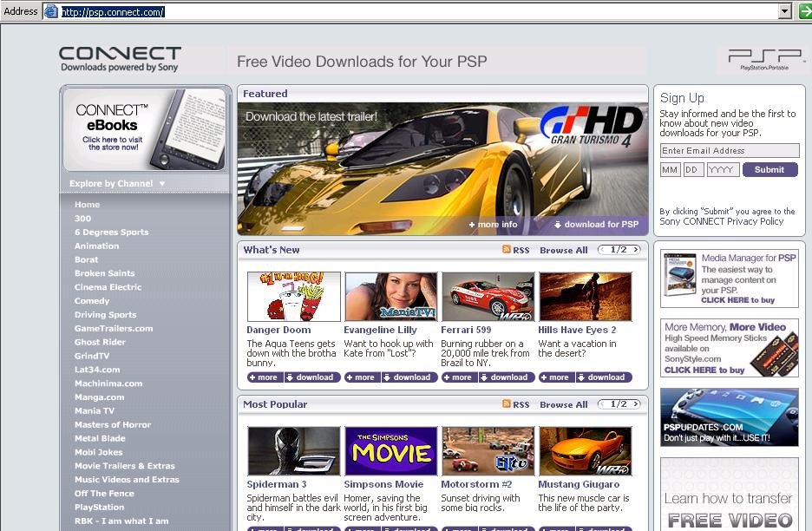Browse All in What's New
The image size is (812, 531).
(x=563, y=250)
